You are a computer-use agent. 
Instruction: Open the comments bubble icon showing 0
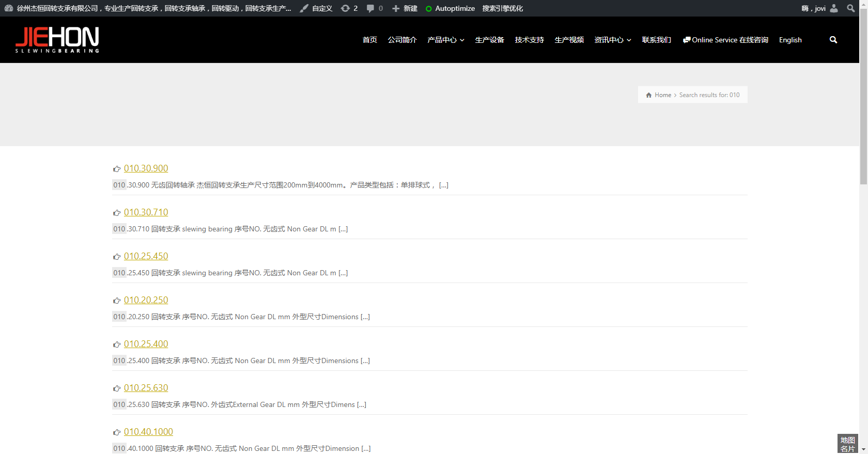(x=370, y=8)
